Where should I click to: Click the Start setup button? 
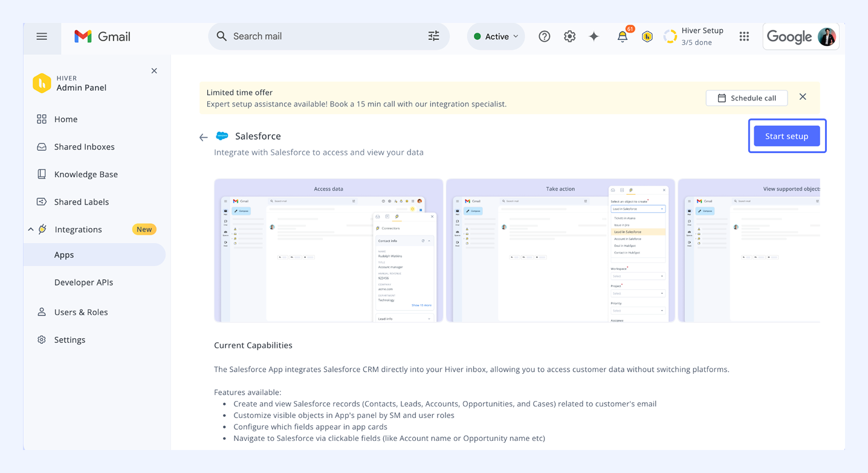[x=786, y=136]
